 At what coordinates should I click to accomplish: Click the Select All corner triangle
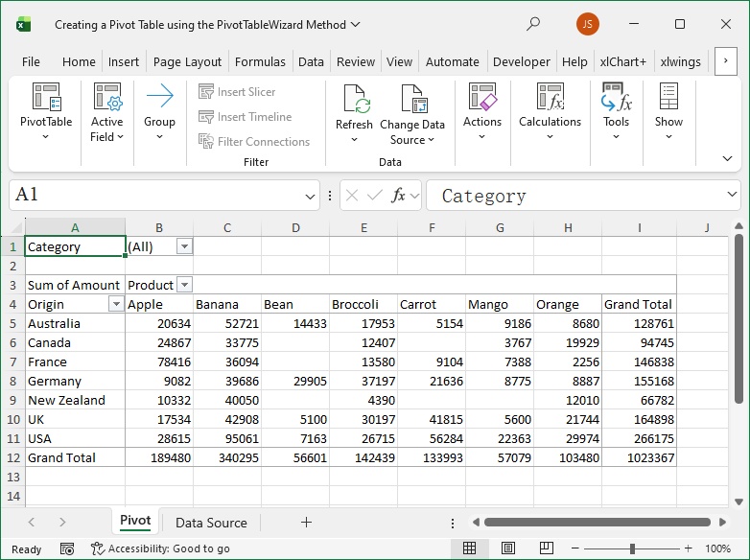[18, 227]
